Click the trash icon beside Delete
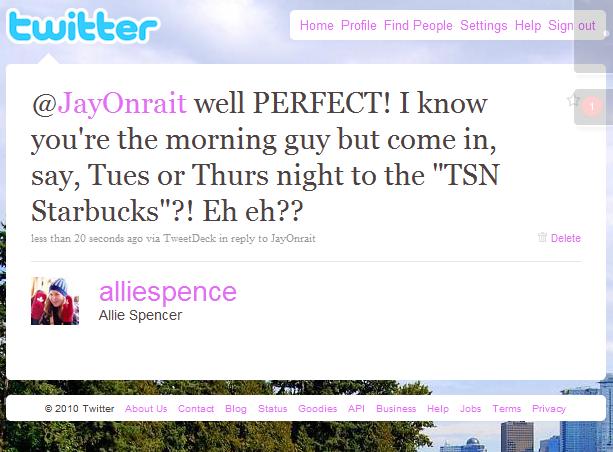This screenshot has width=613, height=452. click(x=542, y=237)
